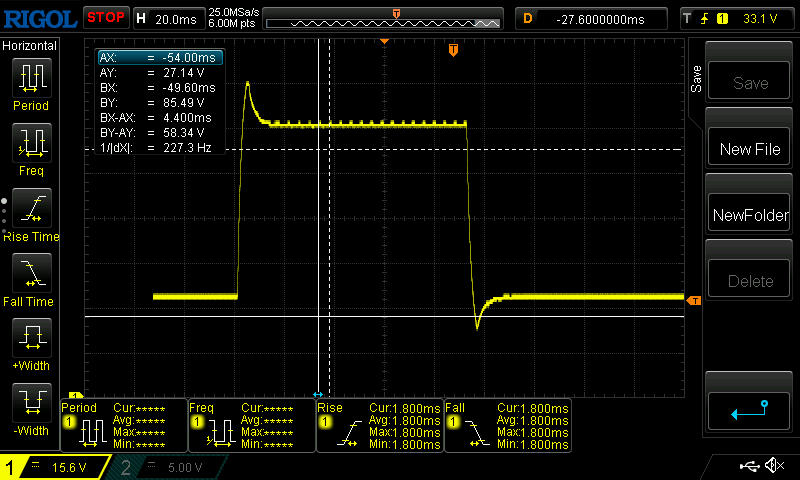Click the channel 1 ground marker at left edge
The image size is (800, 480).
click(x=76, y=395)
